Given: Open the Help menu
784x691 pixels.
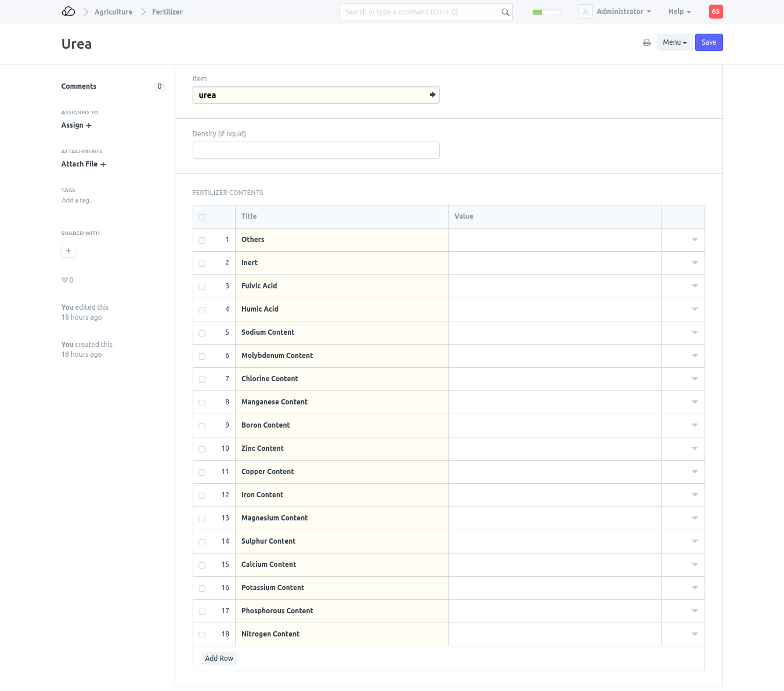Looking at the screenshot, I should pyautogui.click(x=679, y=12).
